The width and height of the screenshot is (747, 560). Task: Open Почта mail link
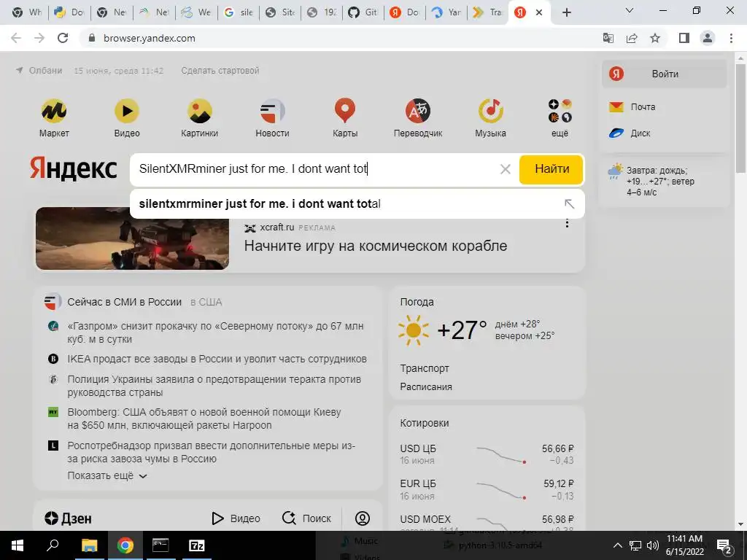632,106
